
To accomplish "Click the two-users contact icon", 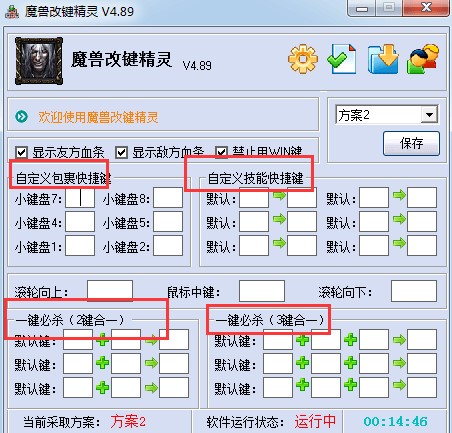I will 423,59.
